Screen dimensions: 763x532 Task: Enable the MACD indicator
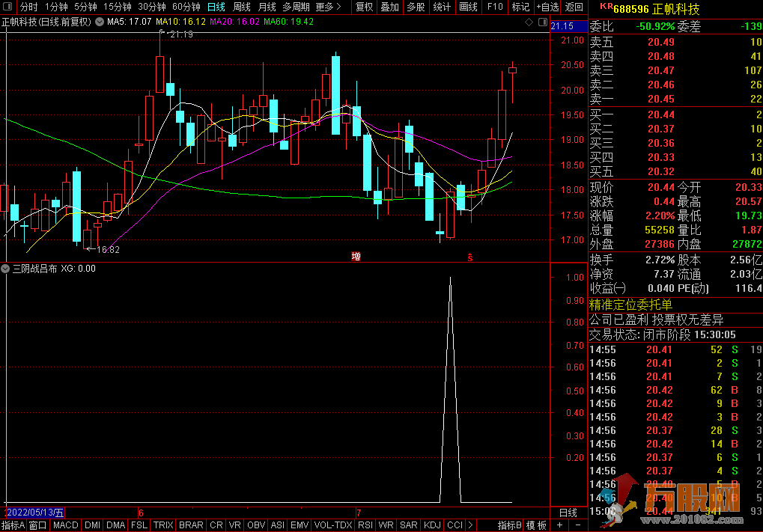point(66,525)
